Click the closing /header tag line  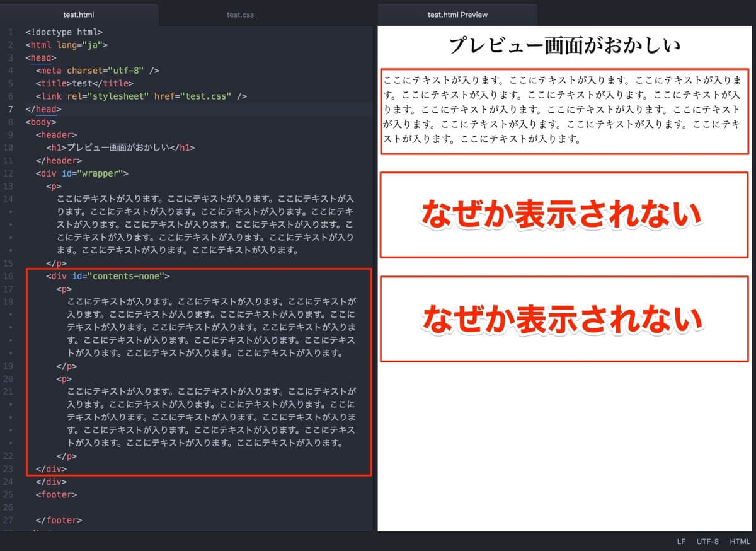[x=59, y=161]
